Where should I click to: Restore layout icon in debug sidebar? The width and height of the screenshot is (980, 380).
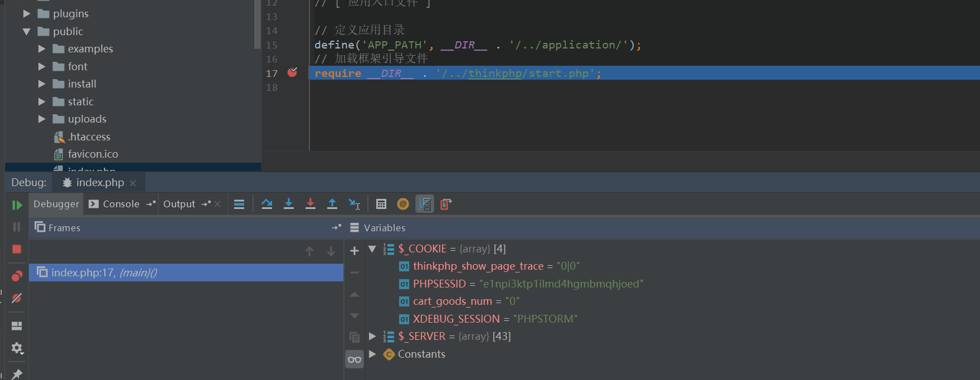point(17,326)
